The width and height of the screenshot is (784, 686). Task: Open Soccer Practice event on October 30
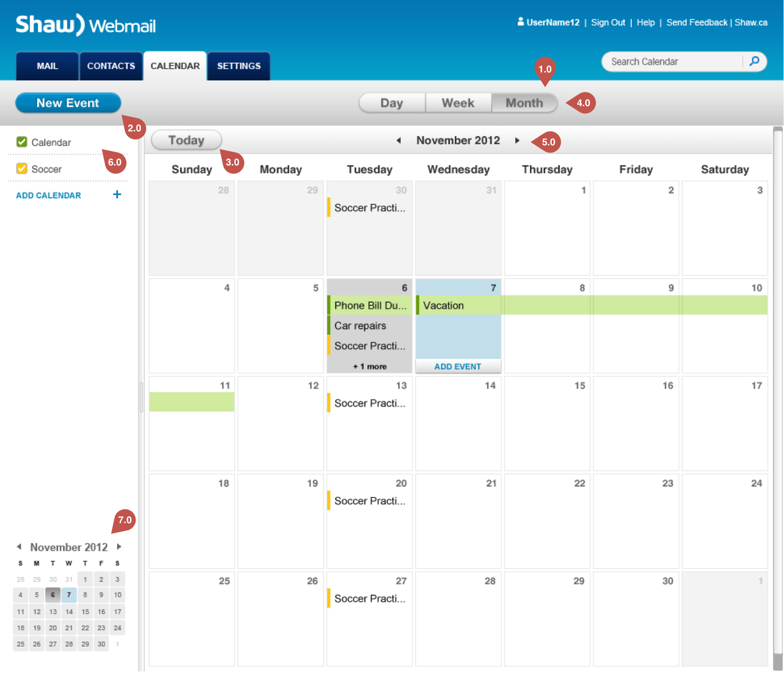370,207
